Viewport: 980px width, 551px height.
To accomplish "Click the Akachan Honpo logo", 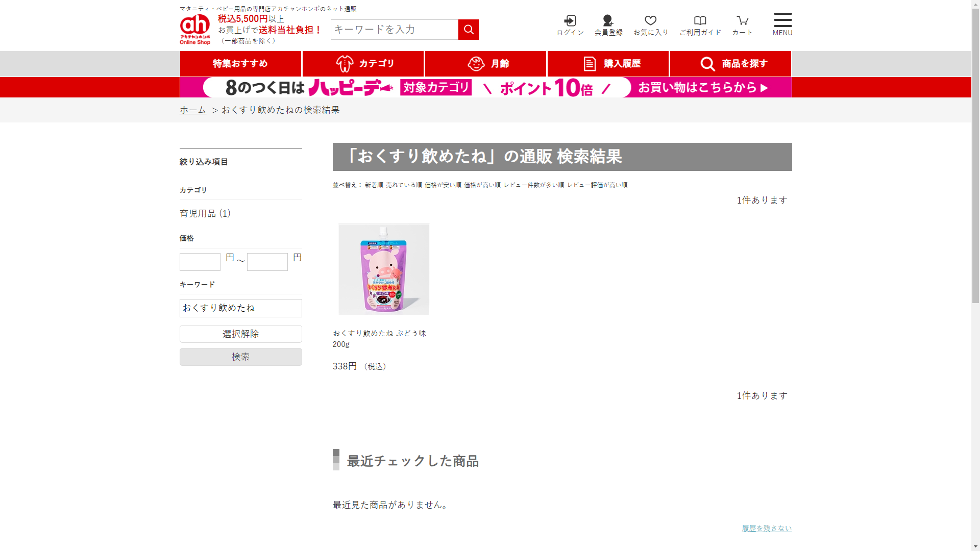I will (x=195, y=29).
